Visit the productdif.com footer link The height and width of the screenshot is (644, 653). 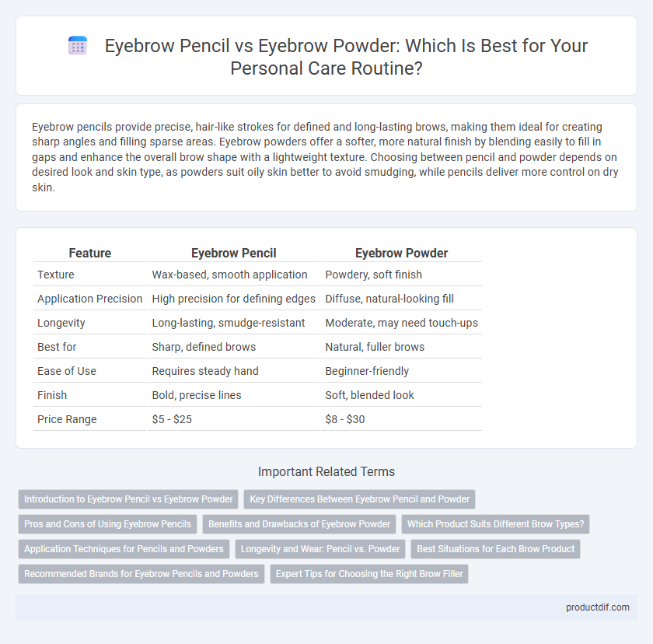click(x=598, y=607)
